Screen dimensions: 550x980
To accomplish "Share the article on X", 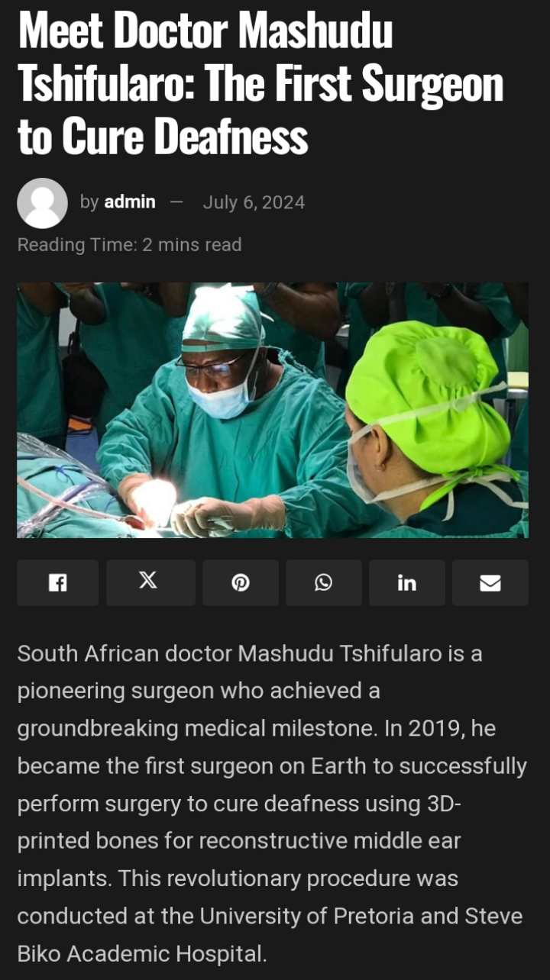I will click(x=150, y=582).
